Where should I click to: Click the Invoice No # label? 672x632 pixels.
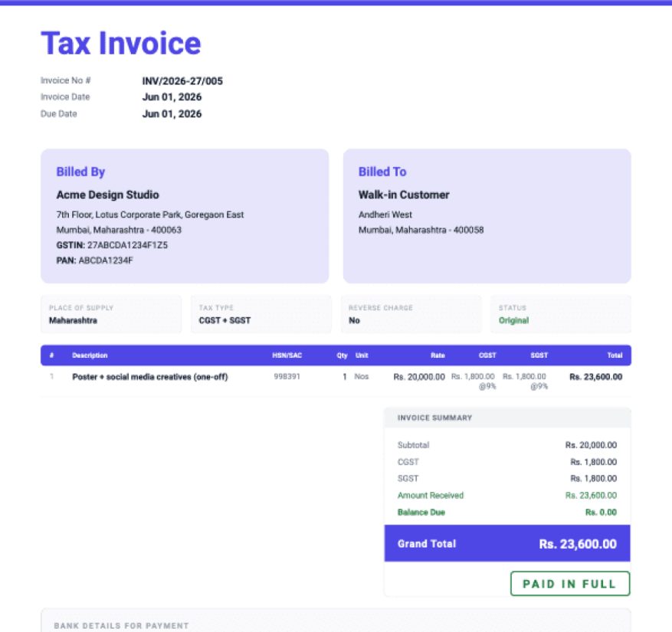pyautogui.click(x=66, y=80)
